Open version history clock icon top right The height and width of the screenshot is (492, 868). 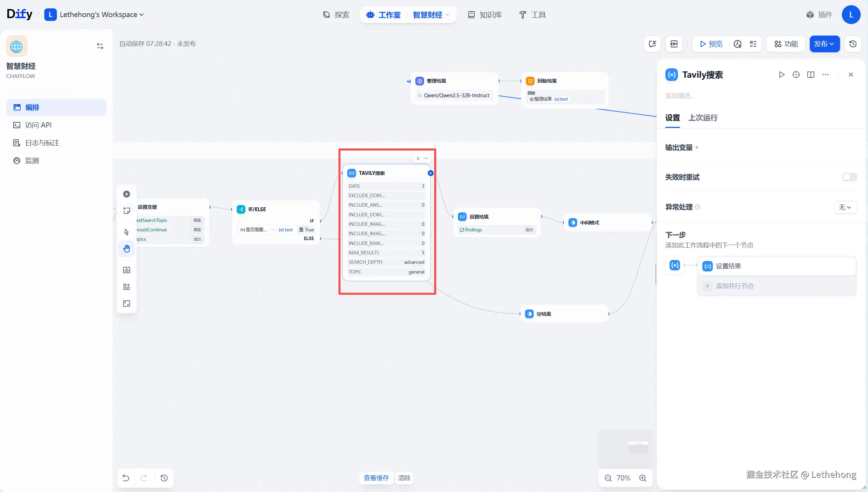pos(853,44)
